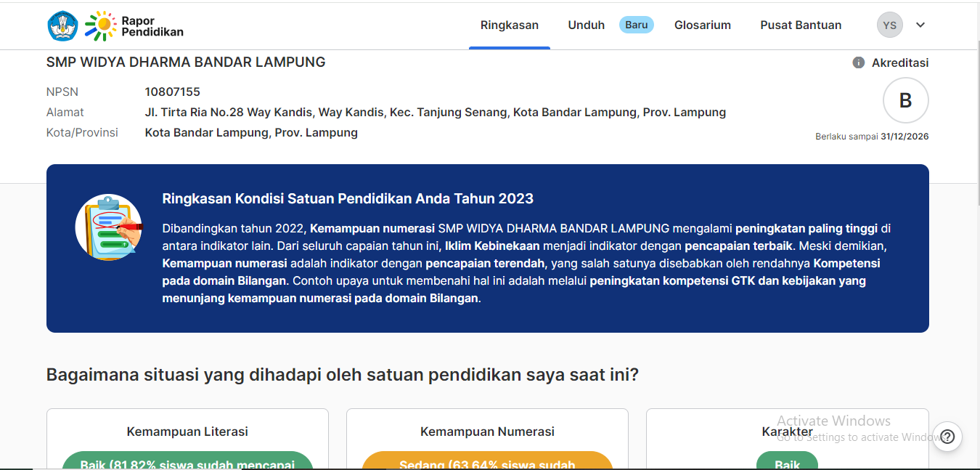
Task: Open Pusat Bantuan in the navigation
Action: (801, 25)
